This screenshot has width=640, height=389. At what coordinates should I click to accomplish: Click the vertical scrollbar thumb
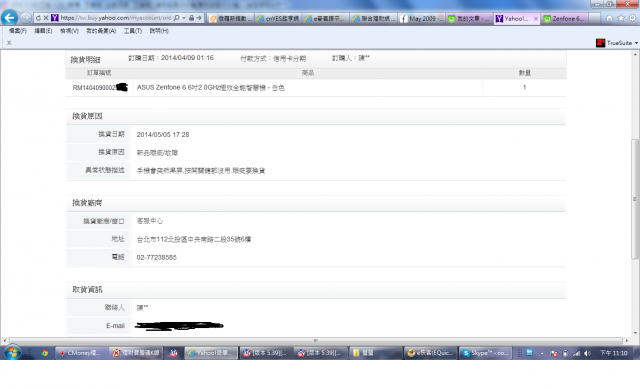pos(635,199)
